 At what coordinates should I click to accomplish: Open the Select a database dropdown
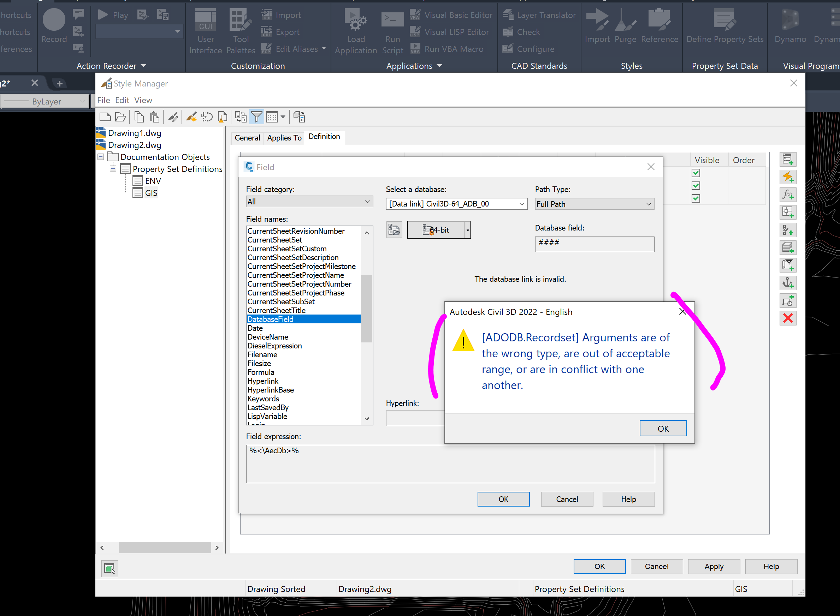click(456, 204)
